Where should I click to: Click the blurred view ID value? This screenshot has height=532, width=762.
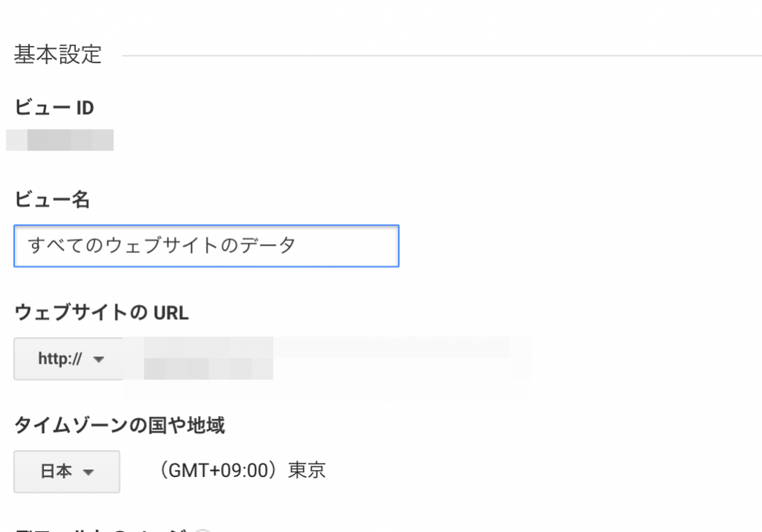[61, 140]
